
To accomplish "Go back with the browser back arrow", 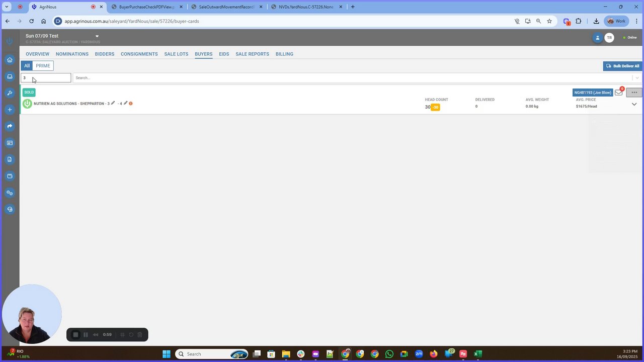I will point(7,21).
